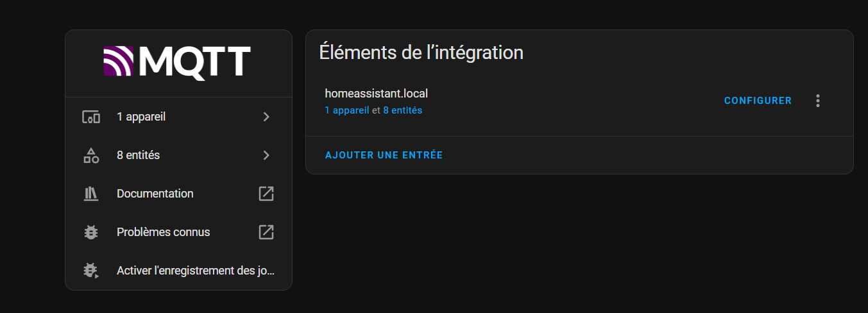The height and width of the screenshot is (313, 868).
Task: Expand the 1 appareil chevron arrow
Action: pos(266,117)
